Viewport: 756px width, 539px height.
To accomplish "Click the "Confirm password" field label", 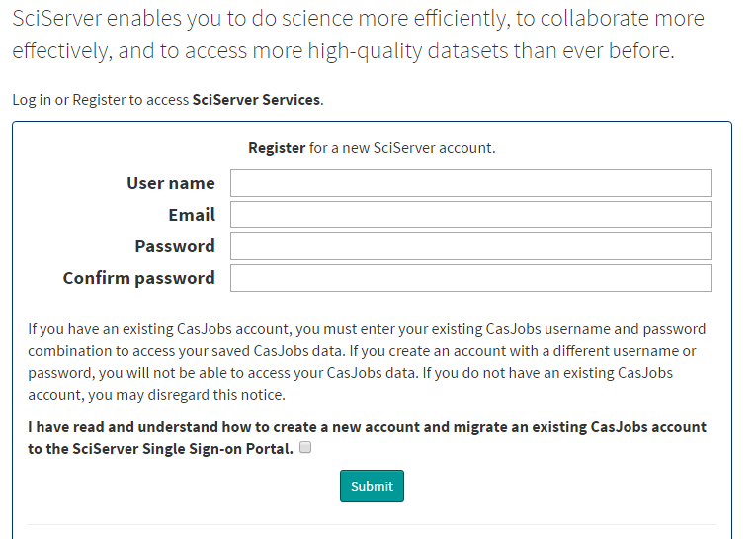I will click(x=139, y=279).
